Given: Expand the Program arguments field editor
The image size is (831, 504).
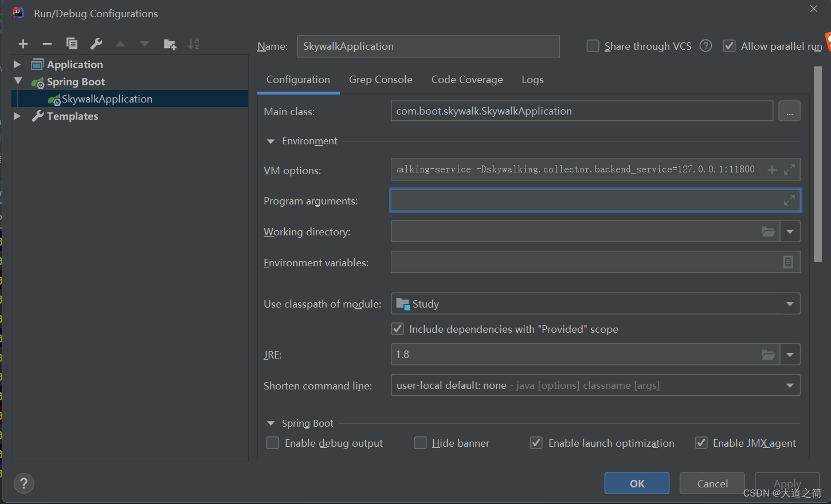Looking at the screenshot, I should click(x=789, y=200).
